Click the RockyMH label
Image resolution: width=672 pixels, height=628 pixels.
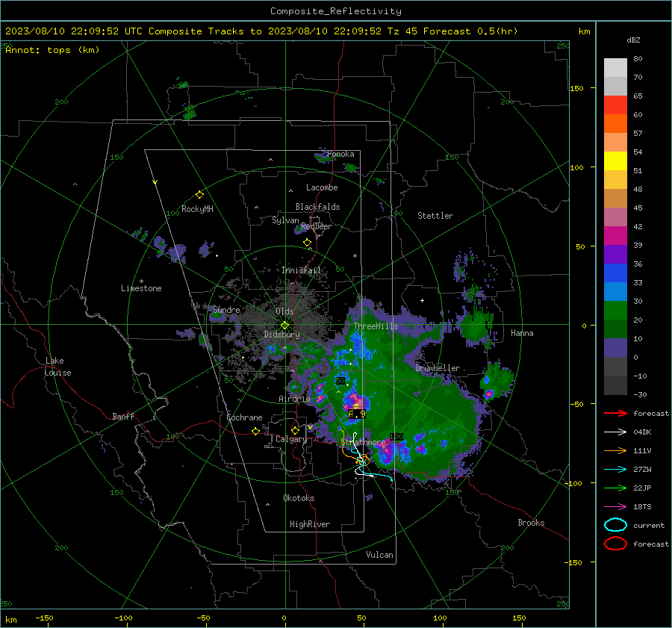(x=197, y=209)
